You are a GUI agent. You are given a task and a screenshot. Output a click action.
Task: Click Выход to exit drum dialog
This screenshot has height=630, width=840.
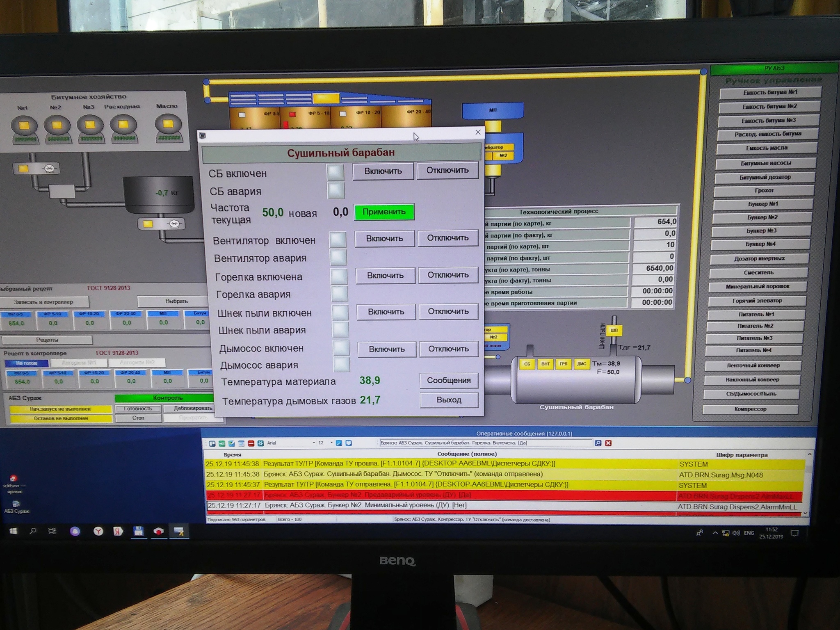[449, 400]
